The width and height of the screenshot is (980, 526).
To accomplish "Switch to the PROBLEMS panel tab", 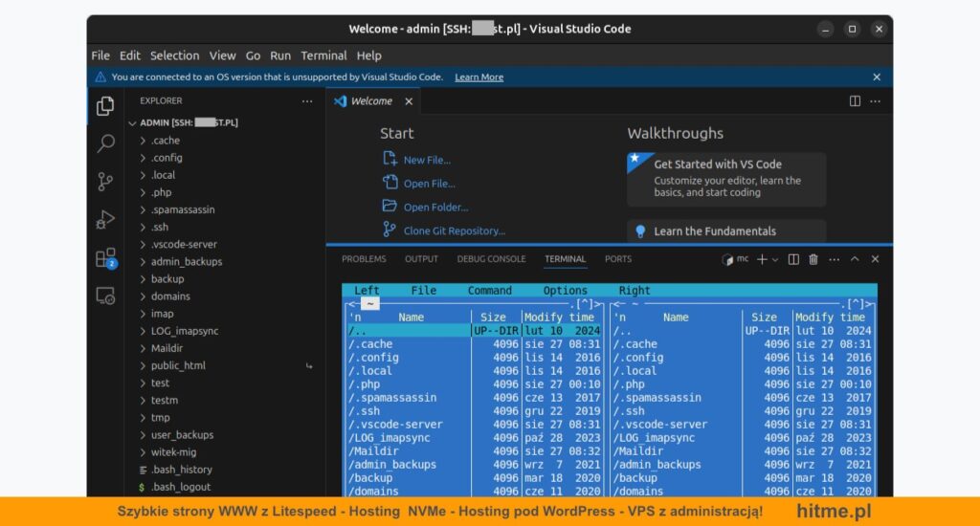I will pos(364,258).
